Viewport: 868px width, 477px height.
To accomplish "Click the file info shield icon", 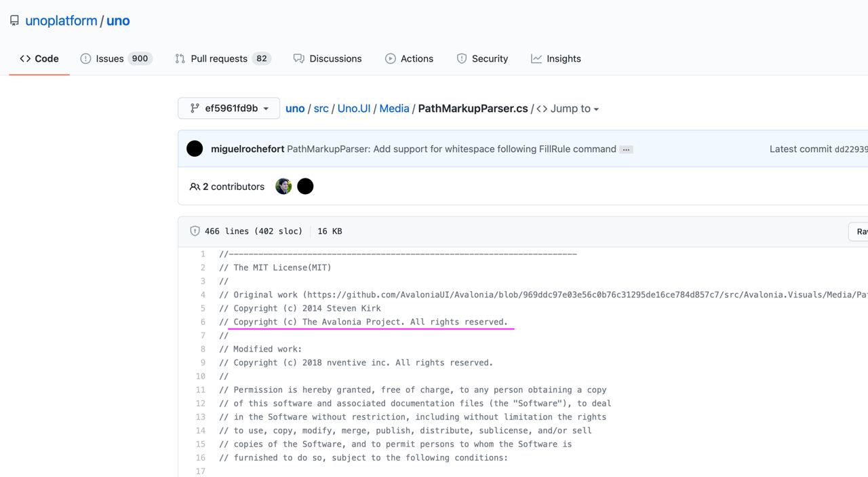I will point(195,231).
